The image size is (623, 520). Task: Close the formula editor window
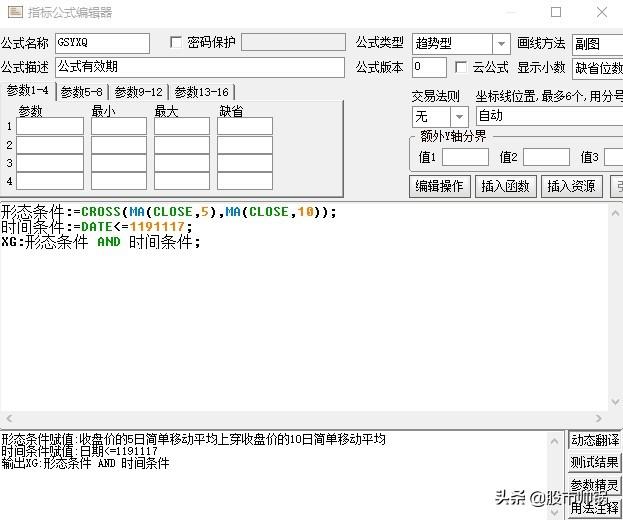tap(602, 12)
